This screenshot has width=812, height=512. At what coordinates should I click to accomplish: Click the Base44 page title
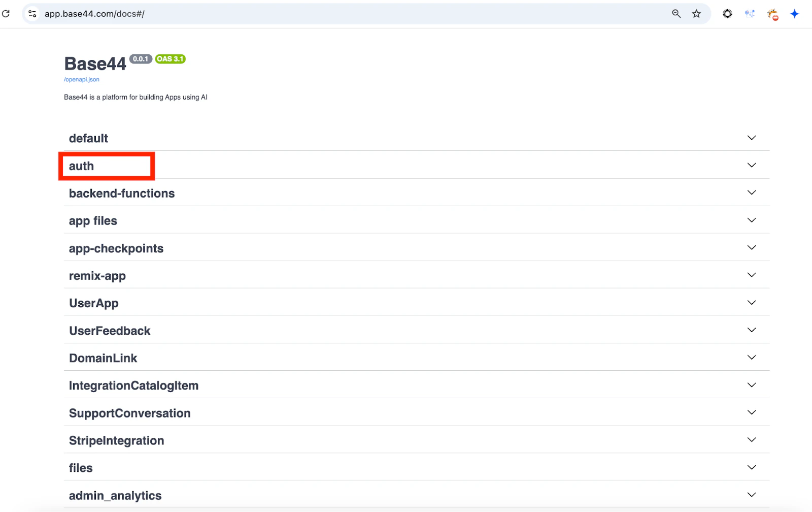[x=95, y=64]
